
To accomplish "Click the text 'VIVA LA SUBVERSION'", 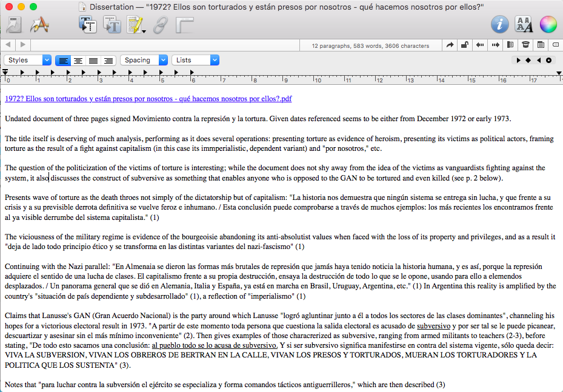I will click(x=45, y=355).
